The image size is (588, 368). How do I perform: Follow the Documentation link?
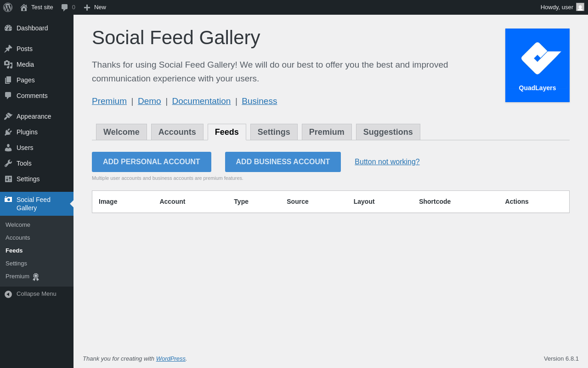pos(201,101)
